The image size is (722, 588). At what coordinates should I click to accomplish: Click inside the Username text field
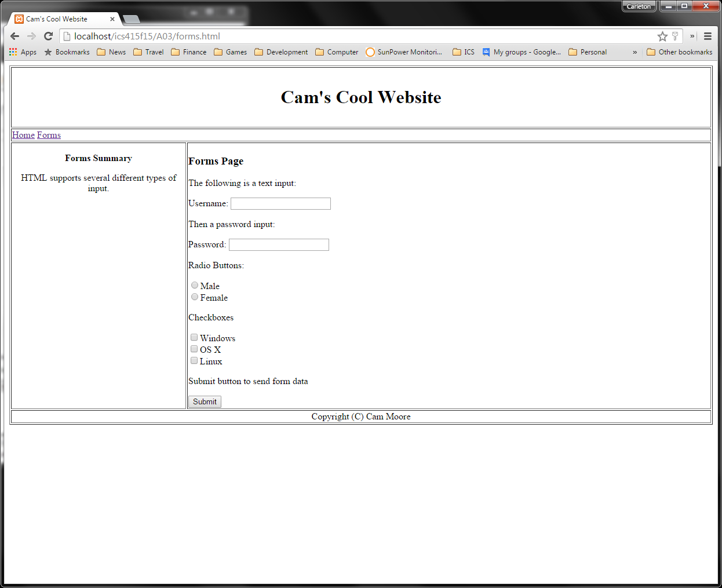pos(280,203)
